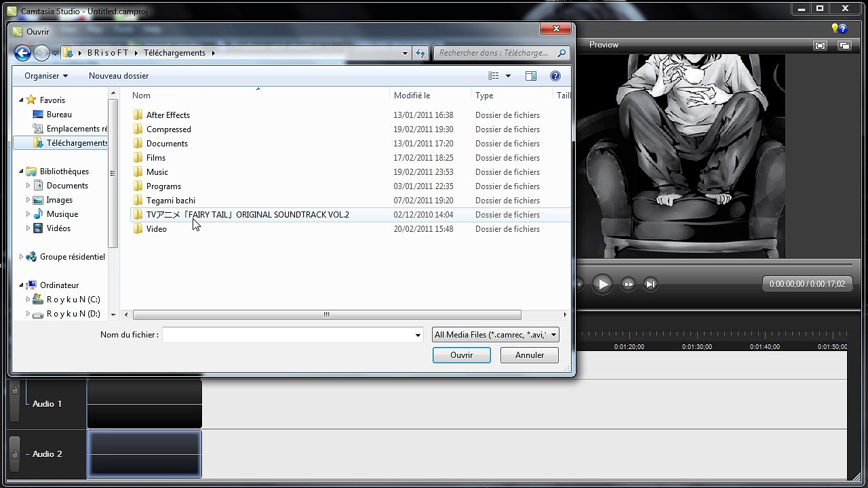Click the fast-forward button in Preview
This screenshot has height=488, width=868.
click(x=629, y=284)
